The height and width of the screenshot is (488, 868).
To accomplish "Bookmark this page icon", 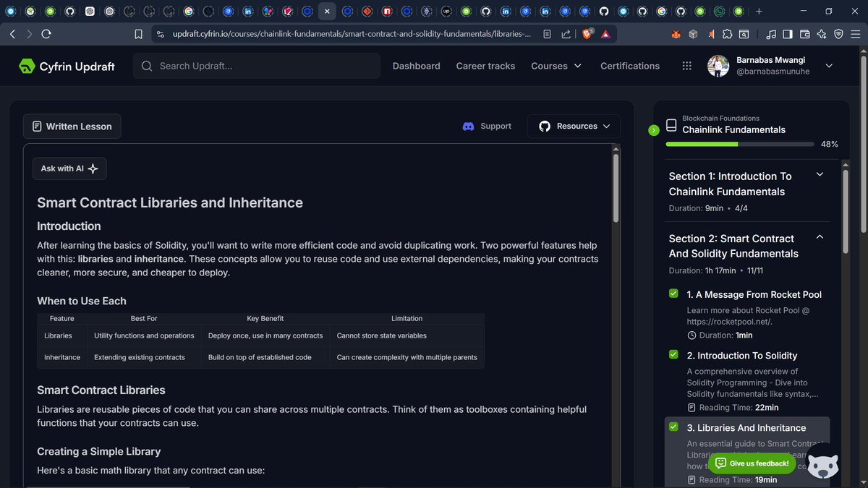I will click(139, 34).
